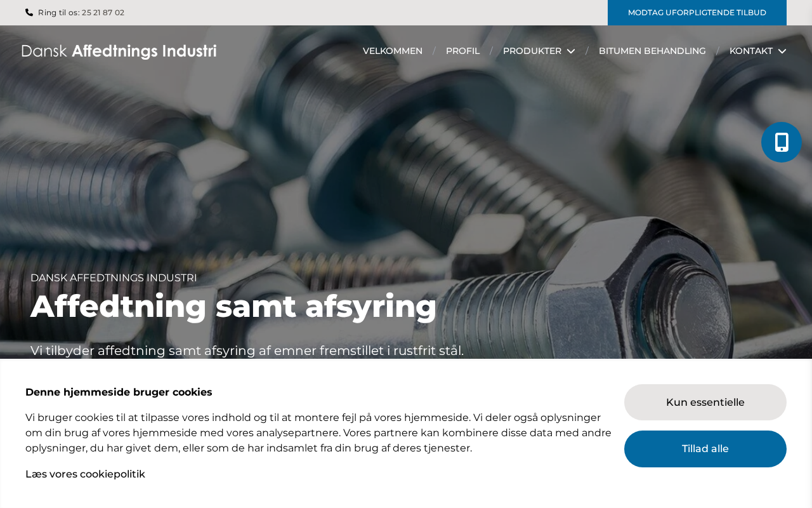The image size is (812, 508).
Task: Expand the KONTAKT chevron arrow
Action: coord(782,51)
